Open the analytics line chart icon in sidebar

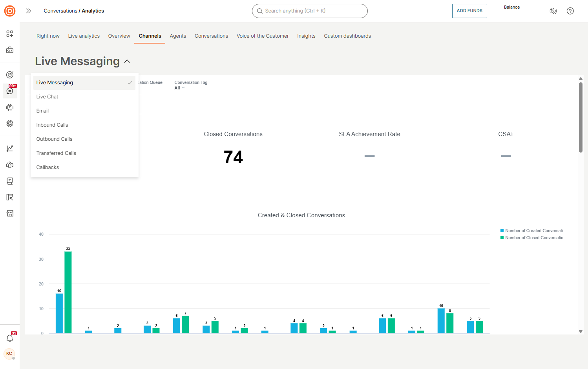[9, 148]
